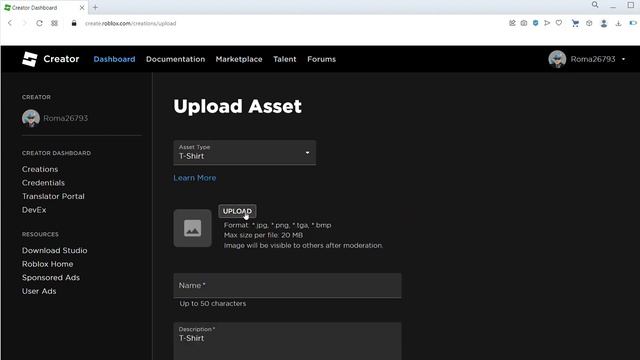
Task: Open downloads with the download arrow icon
Action: point(618,24)
